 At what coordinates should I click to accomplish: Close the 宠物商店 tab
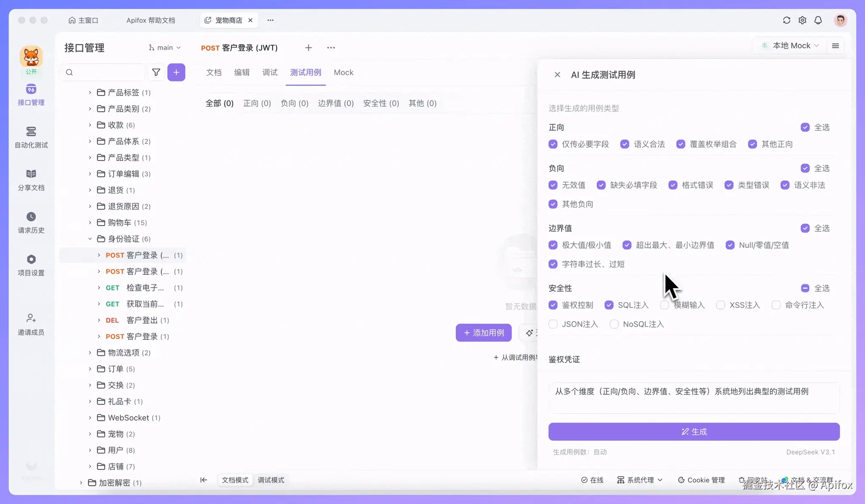[250, 20]
